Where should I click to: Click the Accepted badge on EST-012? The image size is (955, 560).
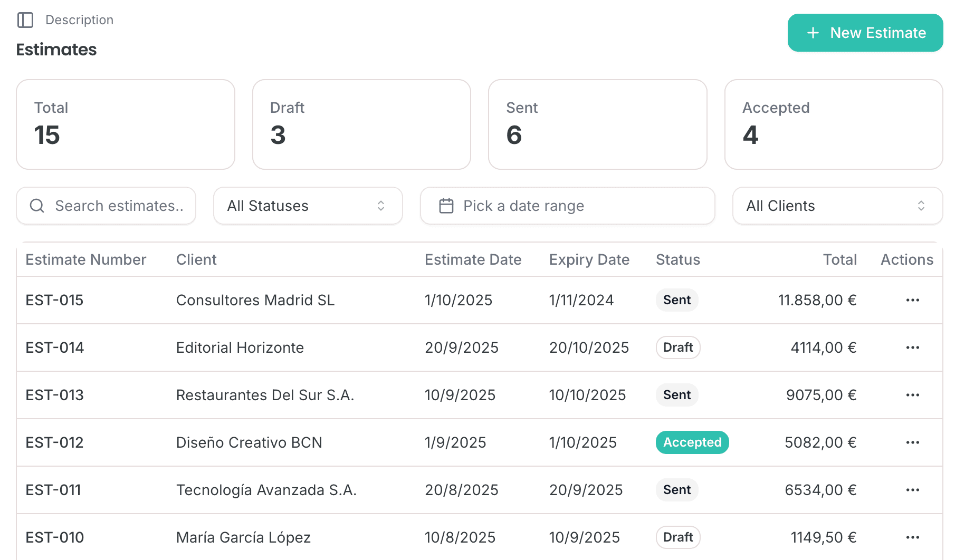coord(692,442)
